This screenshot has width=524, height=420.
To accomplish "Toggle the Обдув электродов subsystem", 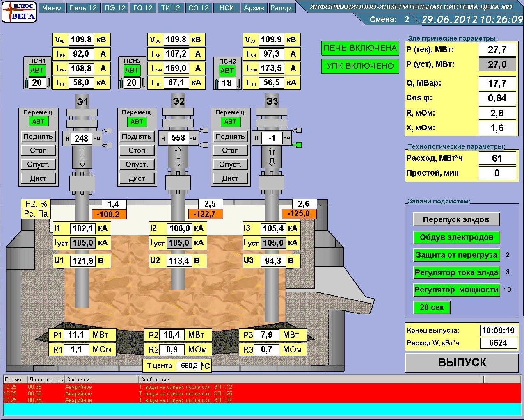I will (456, 237).
